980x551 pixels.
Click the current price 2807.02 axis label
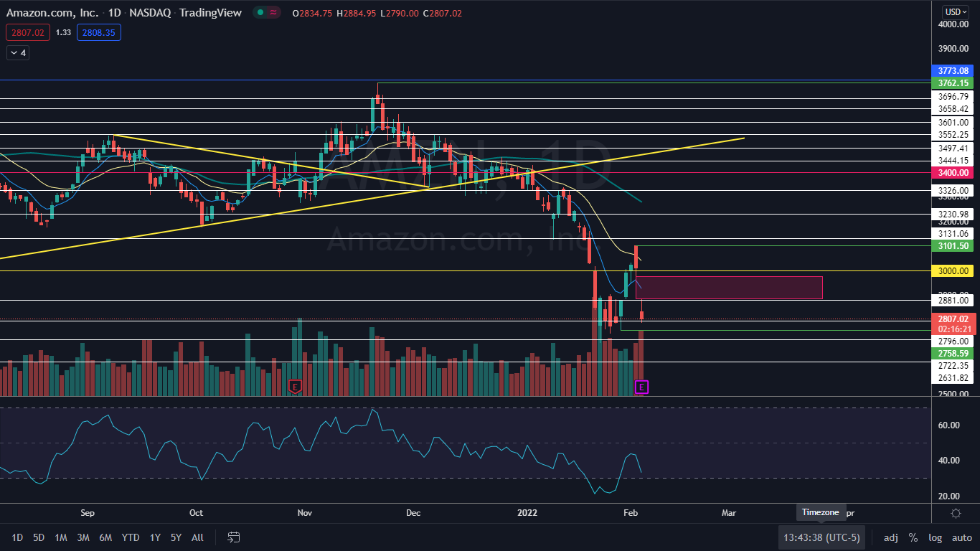953,319
